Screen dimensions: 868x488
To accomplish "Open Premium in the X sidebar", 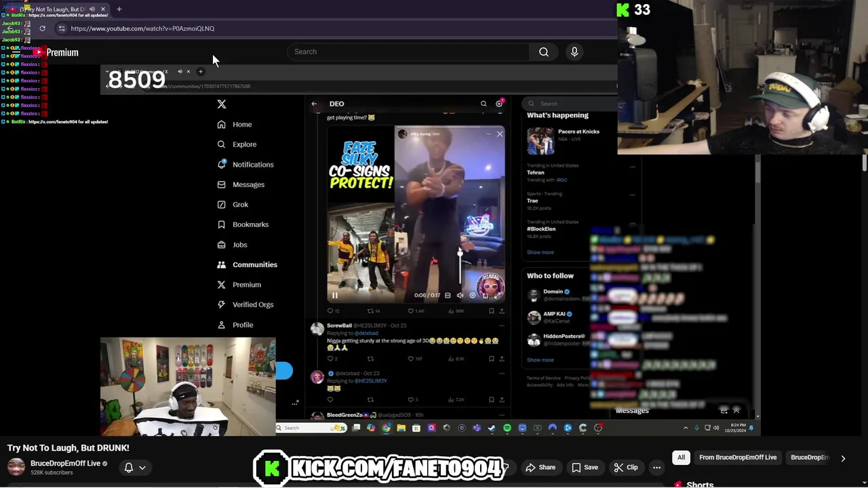I will tap(239, 285).
